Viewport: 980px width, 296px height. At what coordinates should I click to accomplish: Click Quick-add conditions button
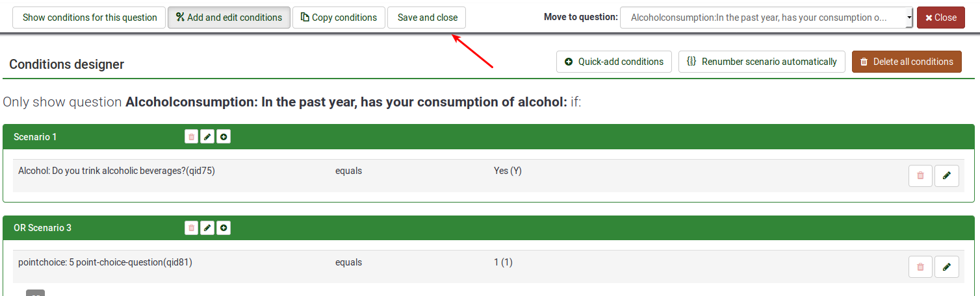point(614,62)
